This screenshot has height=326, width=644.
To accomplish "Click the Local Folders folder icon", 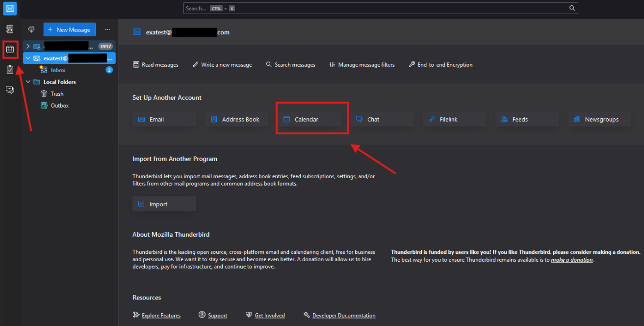I will click(x=36, y=82).
